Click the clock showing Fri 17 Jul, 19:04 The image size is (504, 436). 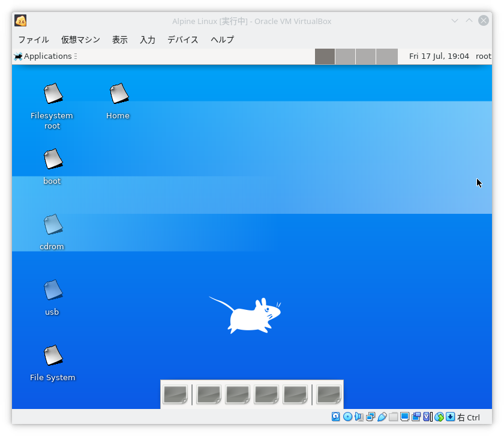point(439,56)
